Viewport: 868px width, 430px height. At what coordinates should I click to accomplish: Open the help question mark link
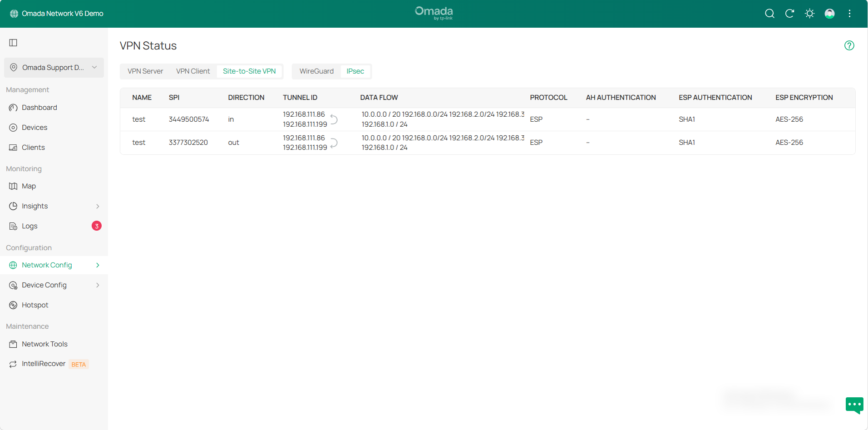click(849, 45)
